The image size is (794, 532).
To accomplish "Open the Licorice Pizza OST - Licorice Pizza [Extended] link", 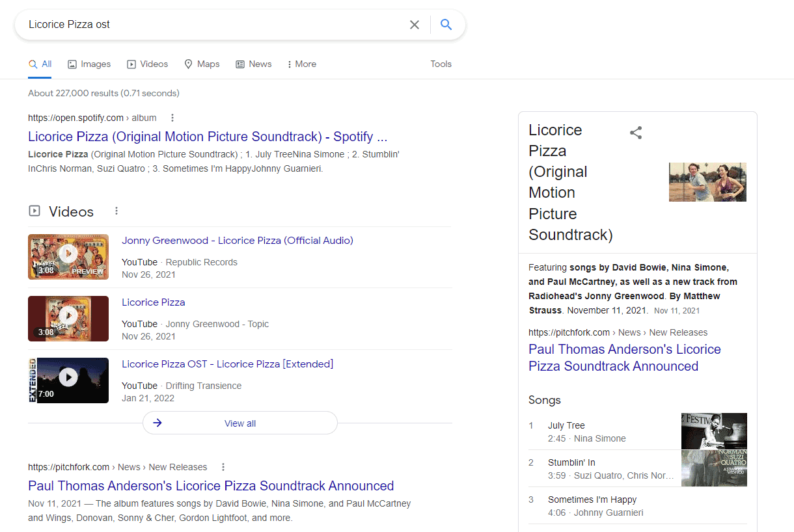I will click(228, 364).
